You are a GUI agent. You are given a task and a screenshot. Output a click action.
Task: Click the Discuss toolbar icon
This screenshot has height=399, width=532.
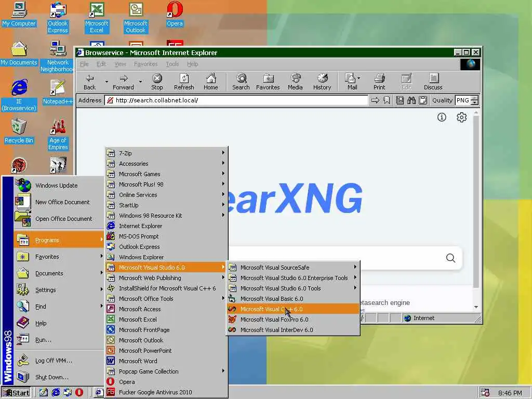pyautogui.click(x=433, y=82)
